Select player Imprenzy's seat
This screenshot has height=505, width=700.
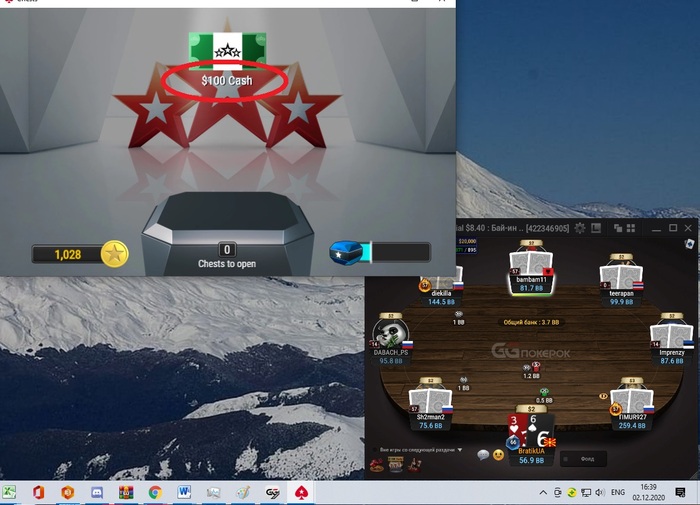(672, 339)
